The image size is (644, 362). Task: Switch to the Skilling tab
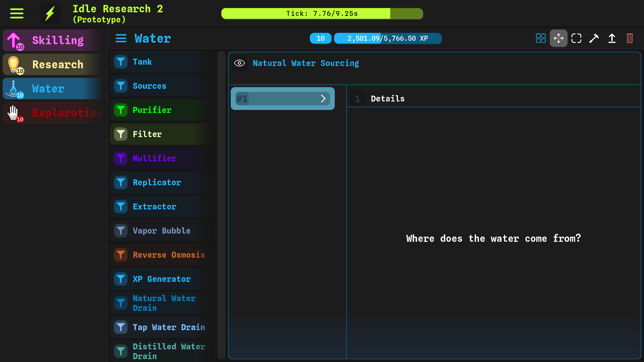coord(52,40)
